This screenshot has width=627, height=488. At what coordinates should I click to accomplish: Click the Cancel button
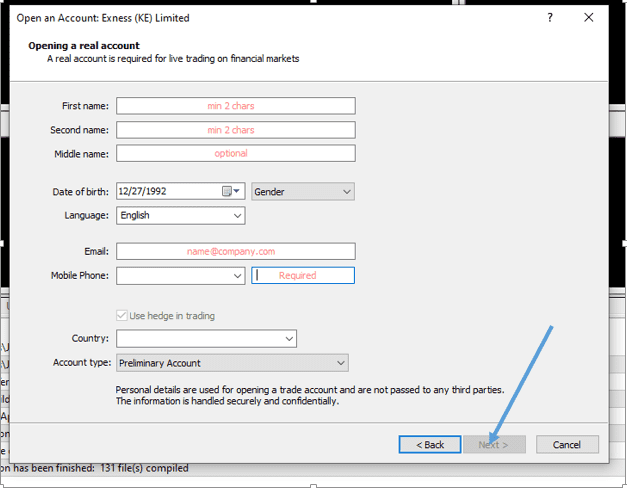pos(567,444)
